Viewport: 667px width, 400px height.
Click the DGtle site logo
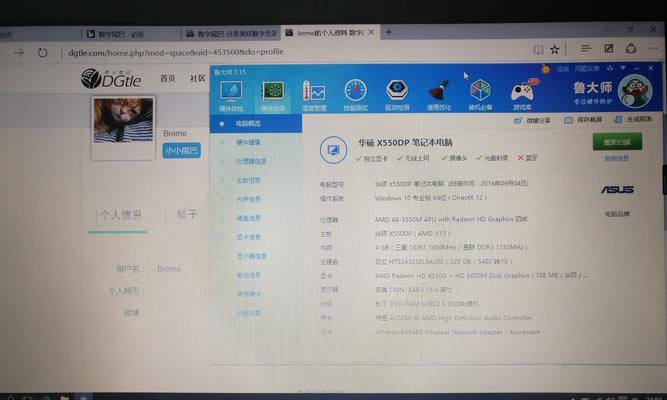(x=111, y=79)
